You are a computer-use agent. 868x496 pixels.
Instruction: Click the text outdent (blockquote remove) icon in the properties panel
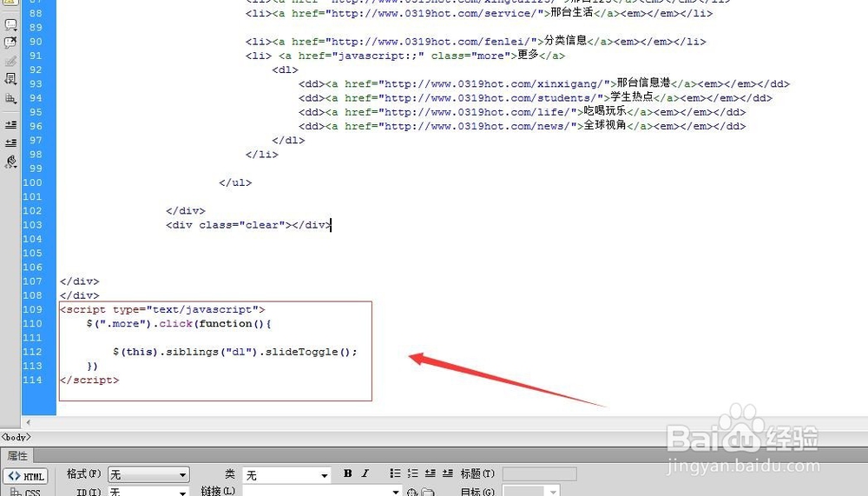click(x=431, y=473)
